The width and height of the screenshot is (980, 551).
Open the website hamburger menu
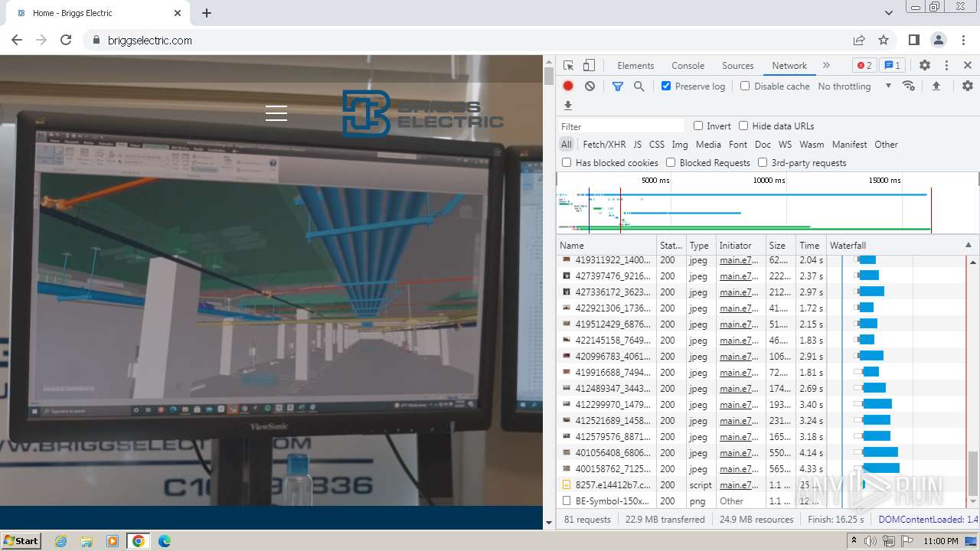click(276, 113)
